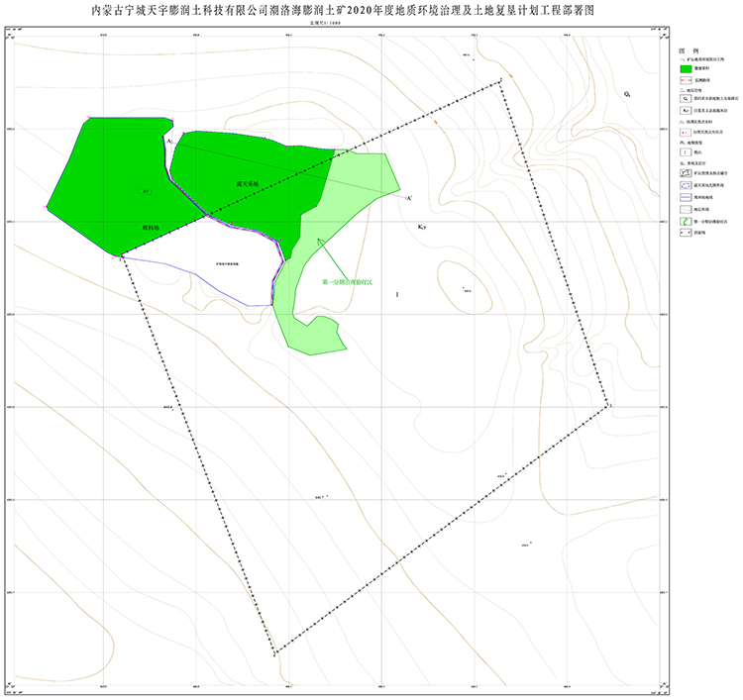Click the landform type 'I' legend box
743x700 pixels.
coord(686,152)
